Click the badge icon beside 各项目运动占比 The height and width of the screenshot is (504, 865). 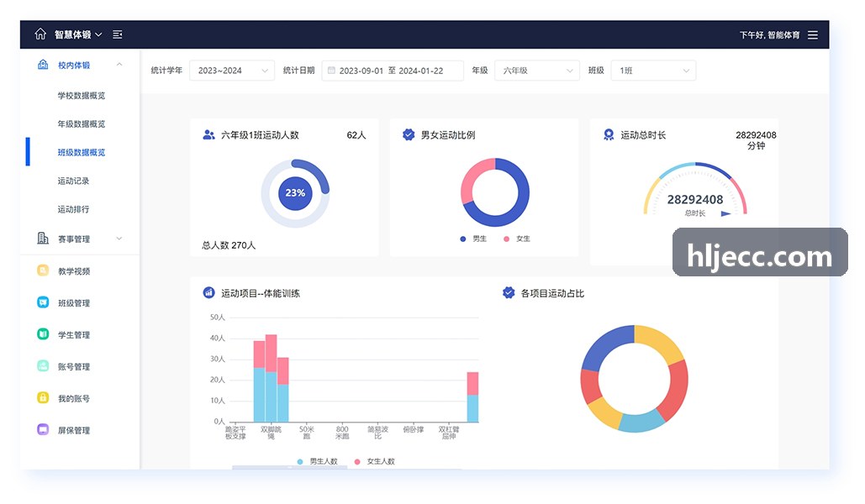[509, 293]
